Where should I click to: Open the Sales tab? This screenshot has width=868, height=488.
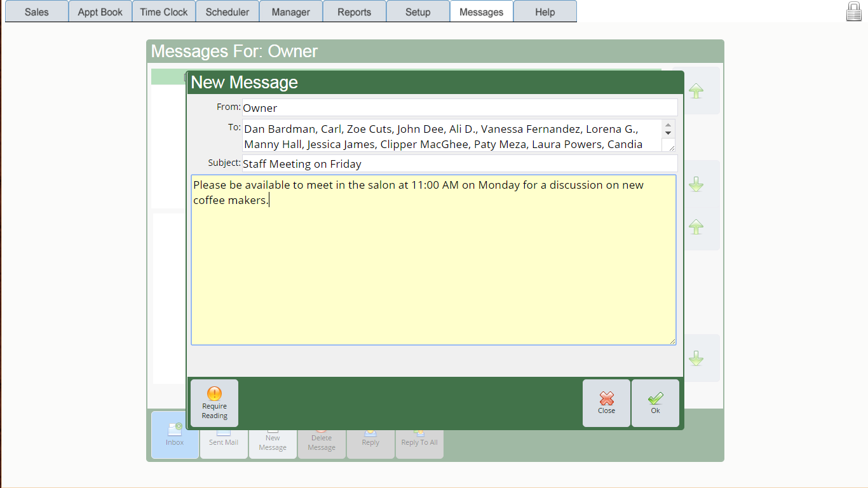(x=37, y=11)
